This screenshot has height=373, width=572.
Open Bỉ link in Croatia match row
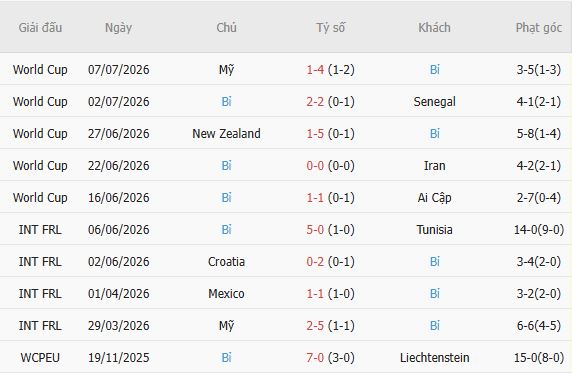(x=434, y=262)
